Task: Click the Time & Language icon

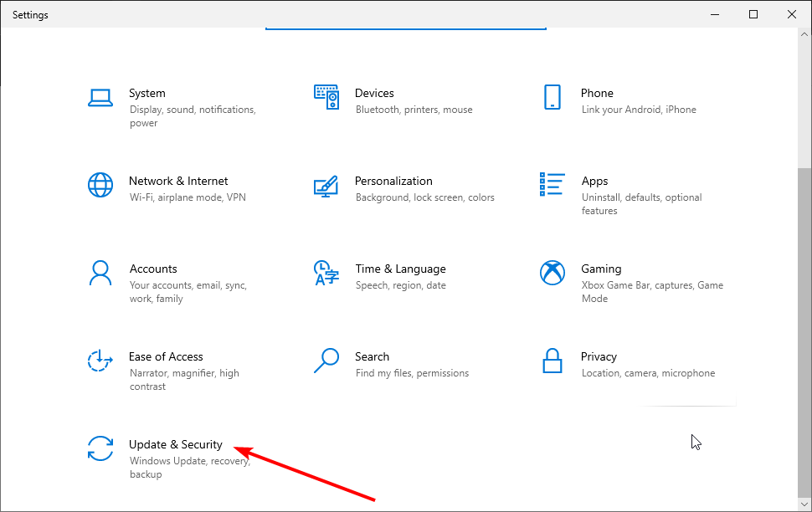Action: tap(326, 273)
